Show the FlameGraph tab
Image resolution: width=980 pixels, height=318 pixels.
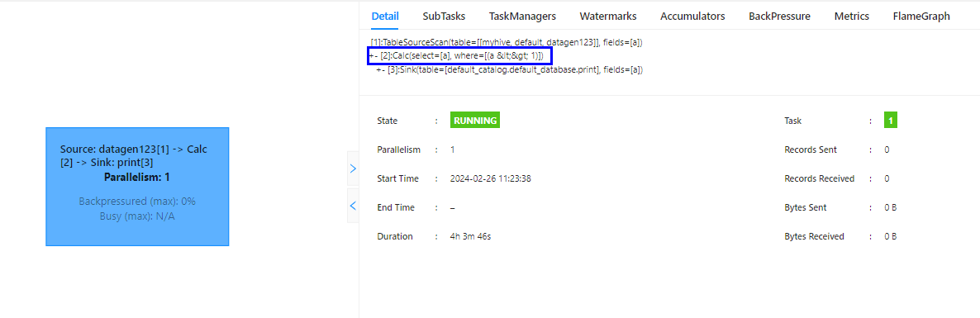tap(921, 17)
